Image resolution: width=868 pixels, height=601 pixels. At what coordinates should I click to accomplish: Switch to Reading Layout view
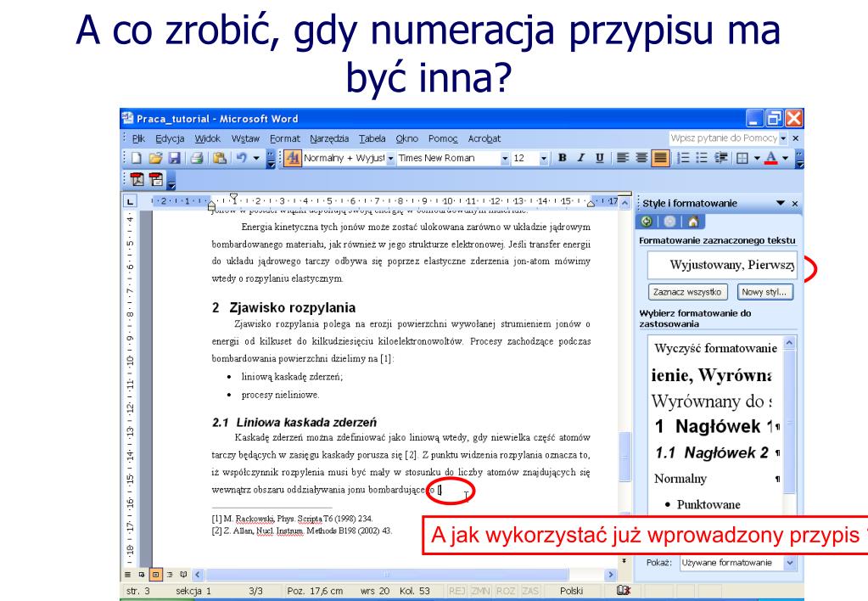tap(184, 575)
